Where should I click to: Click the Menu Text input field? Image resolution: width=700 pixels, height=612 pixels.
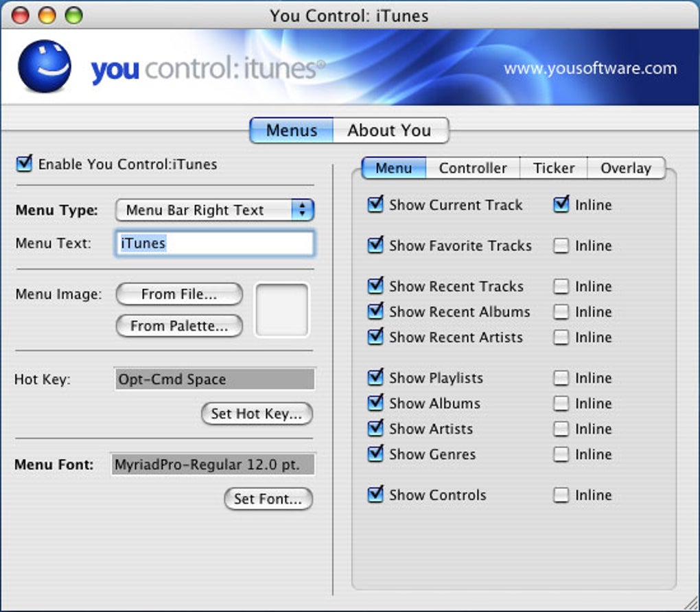[x=215, y=244]
